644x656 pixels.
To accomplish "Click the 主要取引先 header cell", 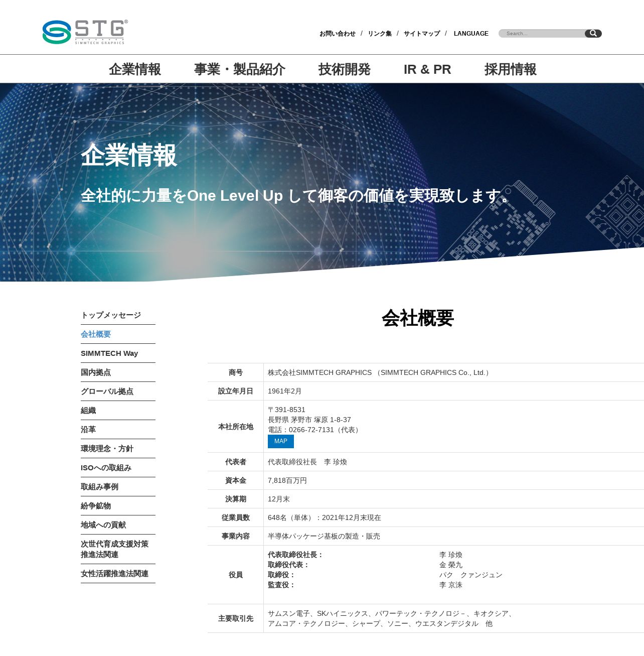I will 236,618.
